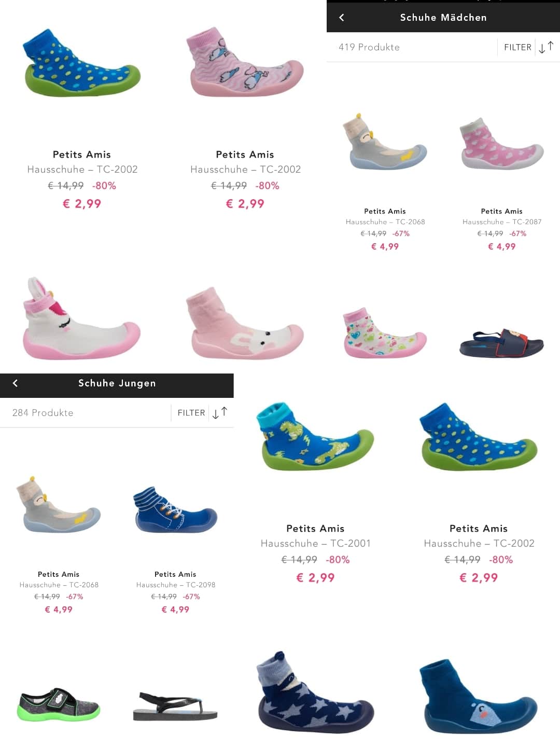The height and width of the screenshot is (747, 560).
Task: Select grey penguin shoe in Mädchen list
Action: [x=385, y=142]
